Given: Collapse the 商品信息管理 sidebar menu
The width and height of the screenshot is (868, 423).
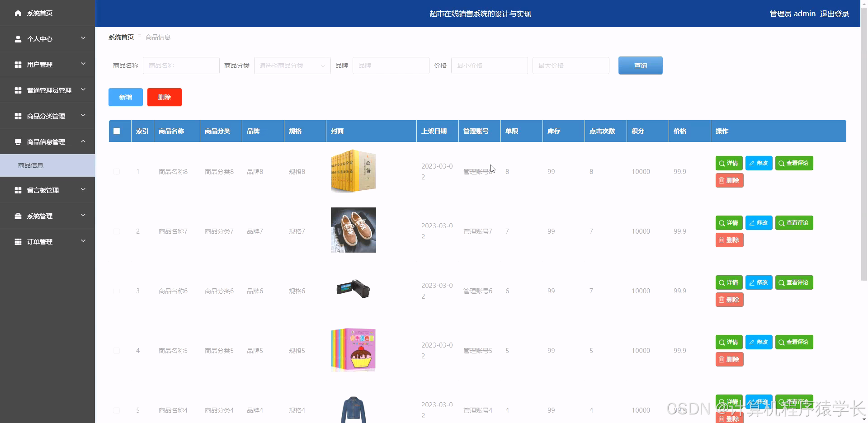Looking at the screenshot, I should point(47,141).
